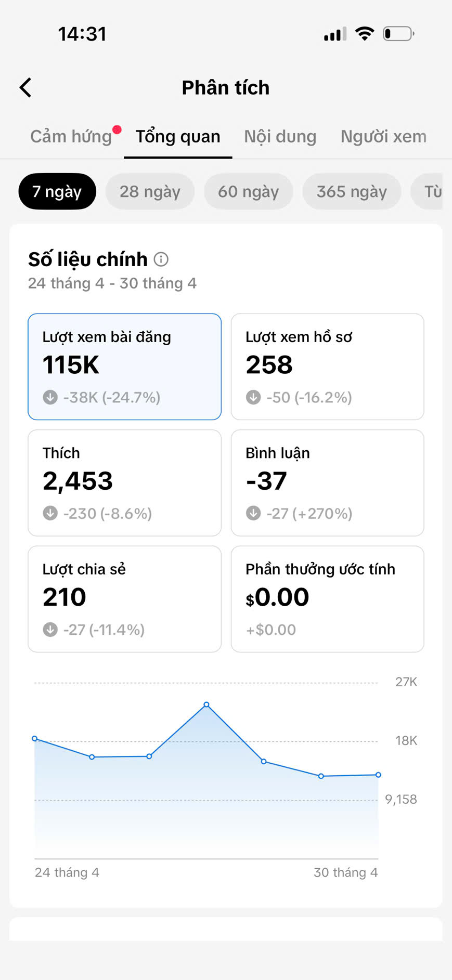Select the 60 ngày period chip
This screenshot has height=980, width=452.
[248, 191]
